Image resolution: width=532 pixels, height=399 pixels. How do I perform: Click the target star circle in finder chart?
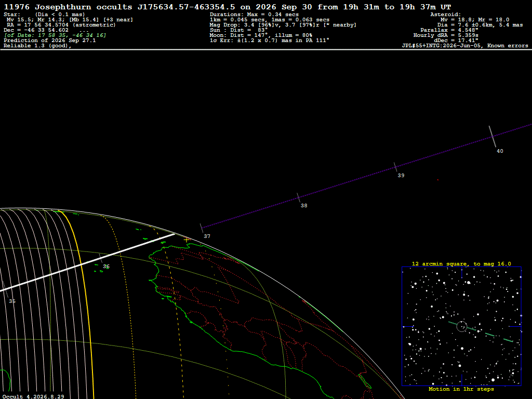coord(462,326)
